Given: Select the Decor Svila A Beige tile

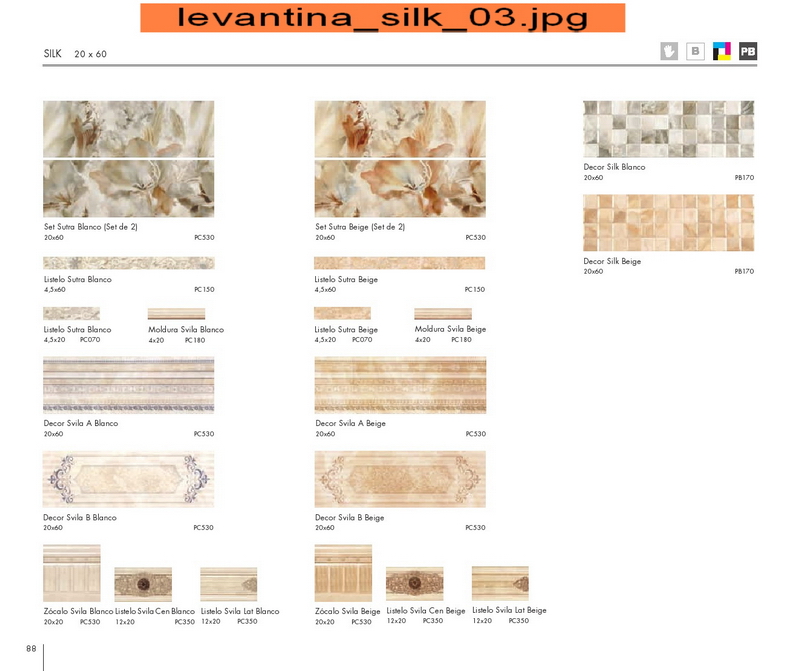Looking at the screenshot, I should (x=400, y=385).
